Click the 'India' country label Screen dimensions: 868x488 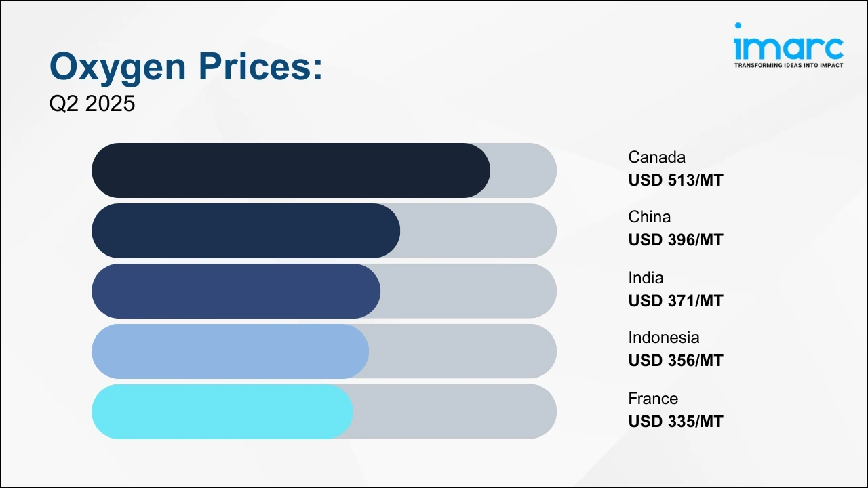646,278
